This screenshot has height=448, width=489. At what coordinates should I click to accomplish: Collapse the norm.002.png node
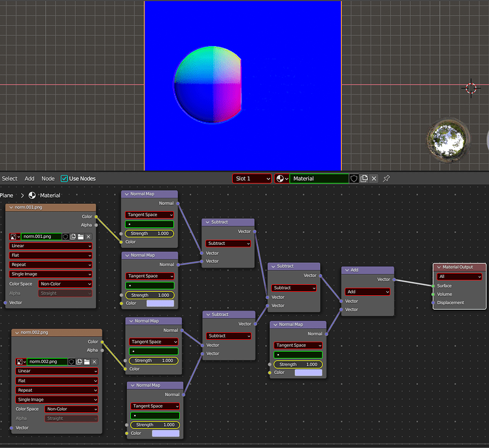pos(17,333)
